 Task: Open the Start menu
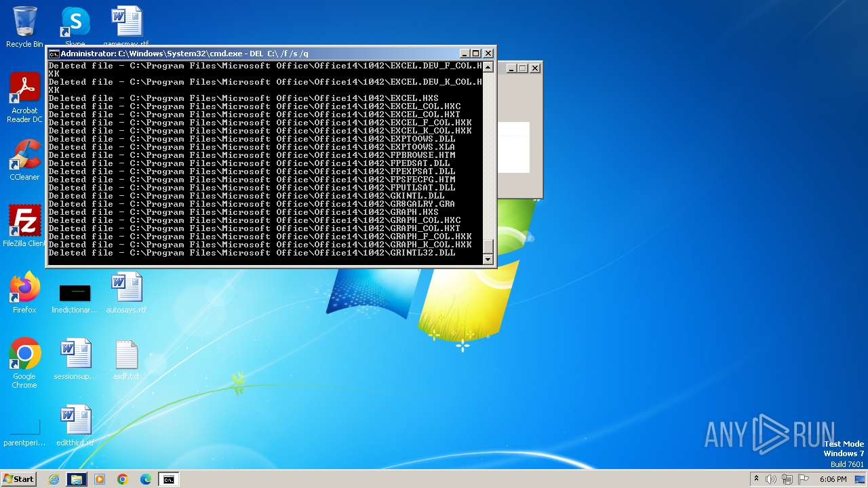(19, 479)
